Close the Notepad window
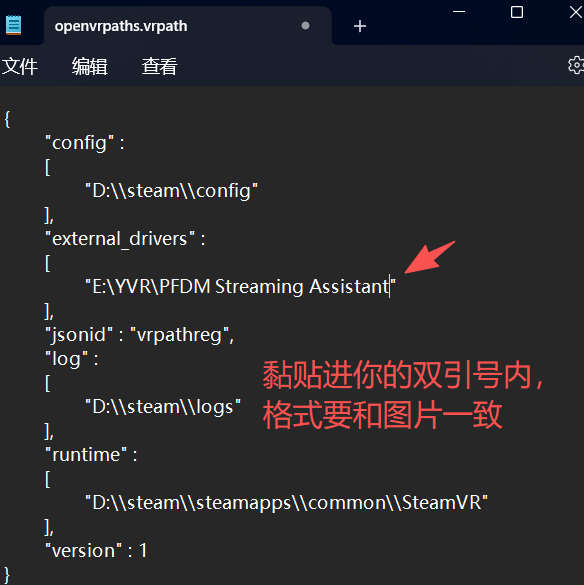584x585 pixels. [576, 12]
